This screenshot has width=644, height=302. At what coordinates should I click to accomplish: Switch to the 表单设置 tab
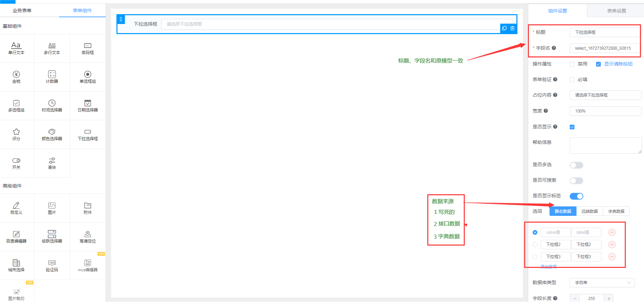click(x=616, y=11)
